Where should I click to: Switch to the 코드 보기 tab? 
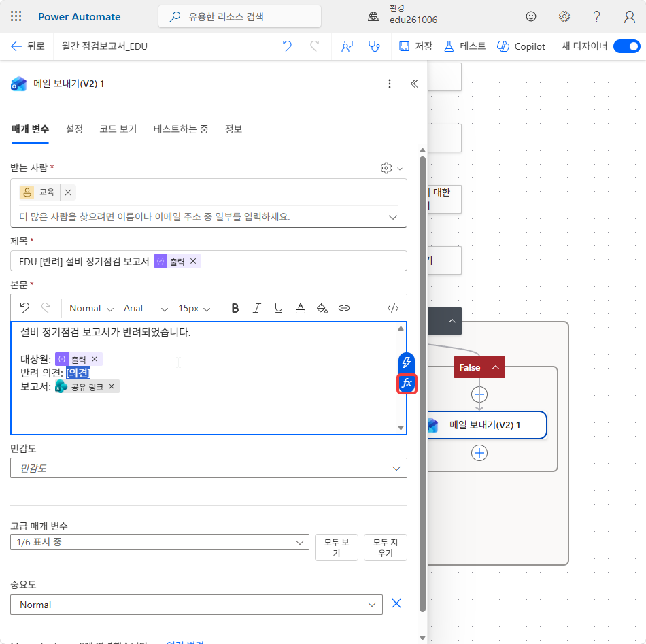point(118,129)
